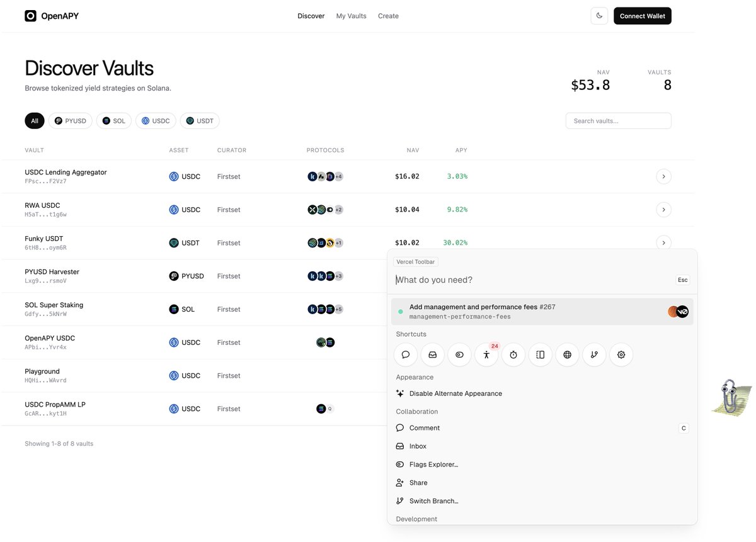Disable Alternate Appearance in Vercel toolbar
Viewport: 756px width, 542px height.
tap(542, 393)
